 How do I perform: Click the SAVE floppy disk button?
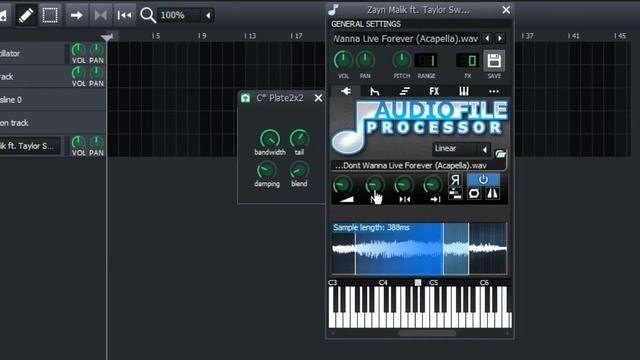click(x=494, y=61)
